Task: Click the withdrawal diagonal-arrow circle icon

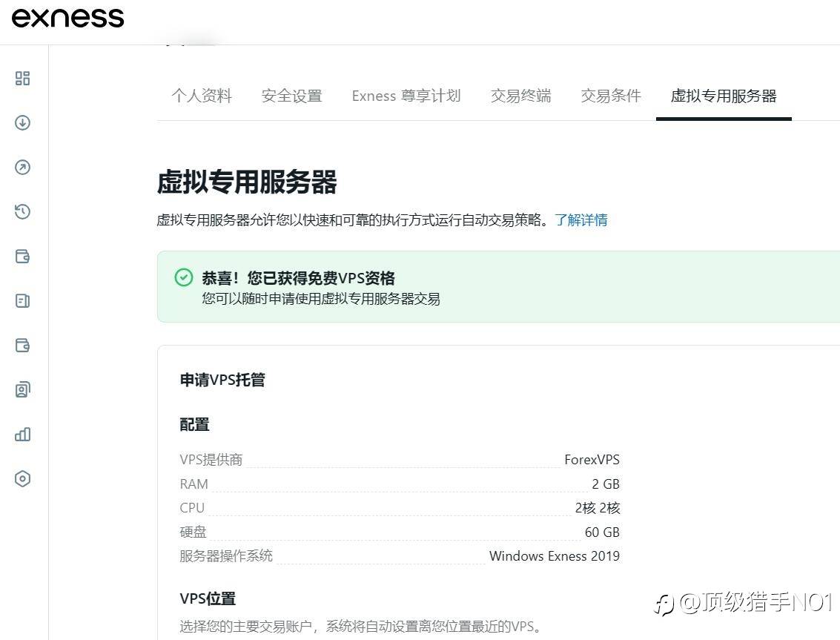Action: pos(22,168)
